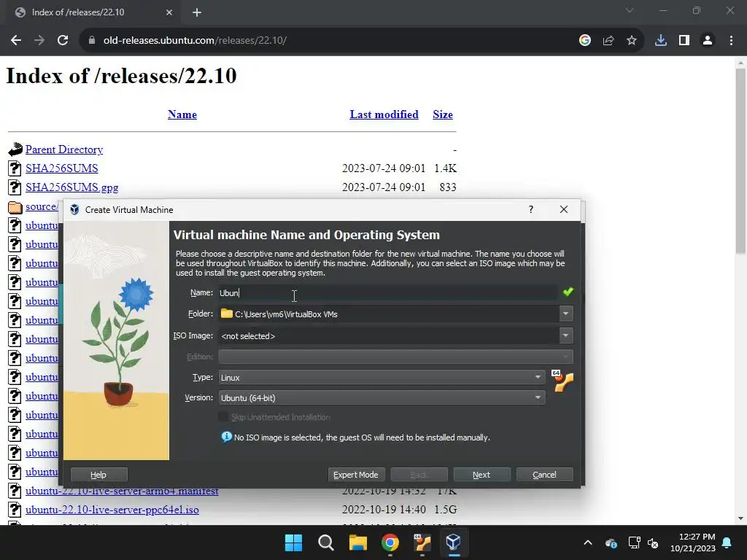
Task: Switch to Chrome in taskbar
Action: [390, 542]
